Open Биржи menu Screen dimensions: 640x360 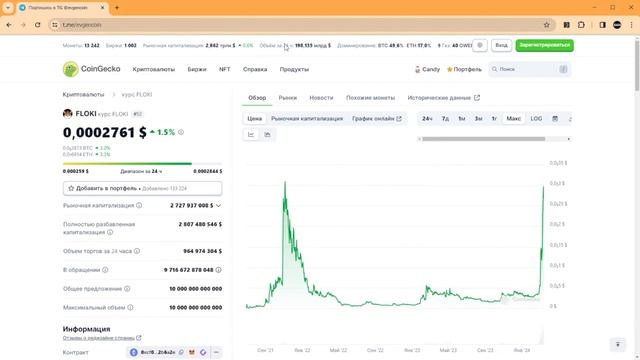pos(197,69)
